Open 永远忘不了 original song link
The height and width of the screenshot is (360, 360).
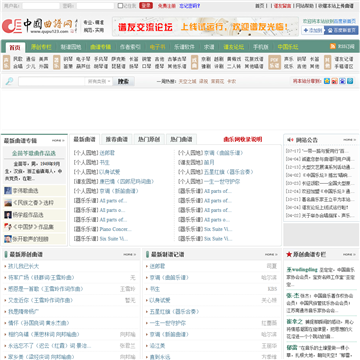49,346
